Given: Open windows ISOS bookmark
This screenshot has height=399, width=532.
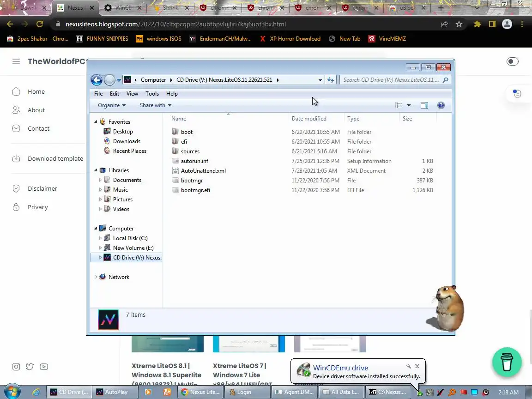Looking at the screenshot, I should 158,39.
